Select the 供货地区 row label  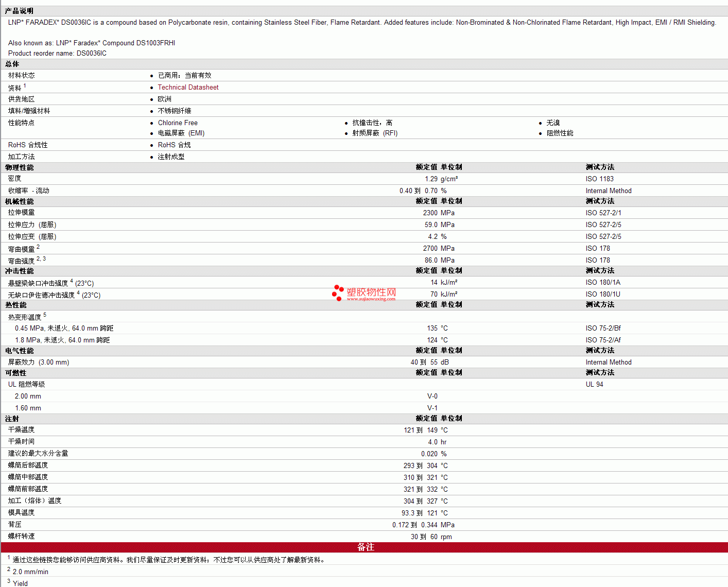click(22, 99)
